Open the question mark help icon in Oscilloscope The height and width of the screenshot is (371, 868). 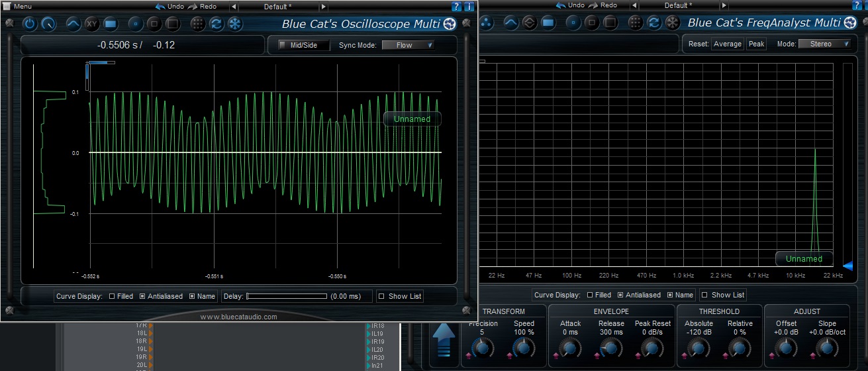pyautogui.click(x=457, y=7)
